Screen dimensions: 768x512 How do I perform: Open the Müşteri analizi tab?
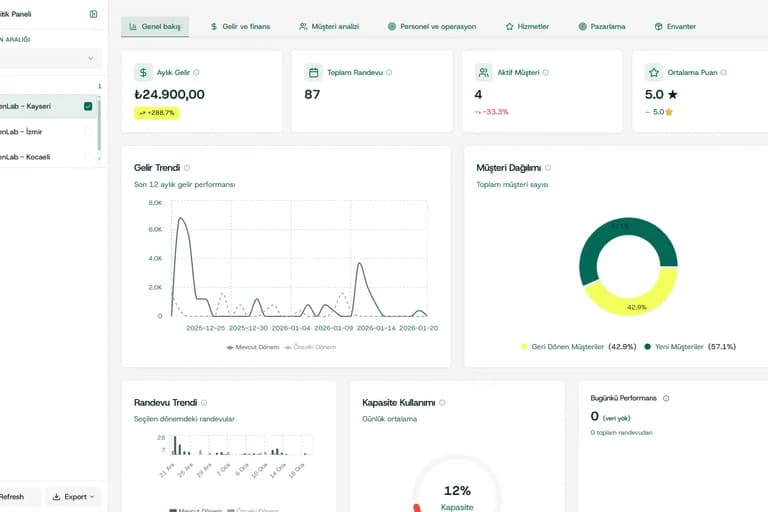pyautogui.click(x=329, y=26)
